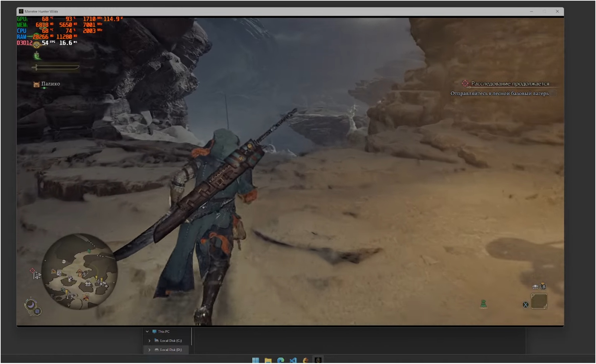Expand the Local Disk (C:) node
This screenshot has height=364, width=596.
(149, 341)
